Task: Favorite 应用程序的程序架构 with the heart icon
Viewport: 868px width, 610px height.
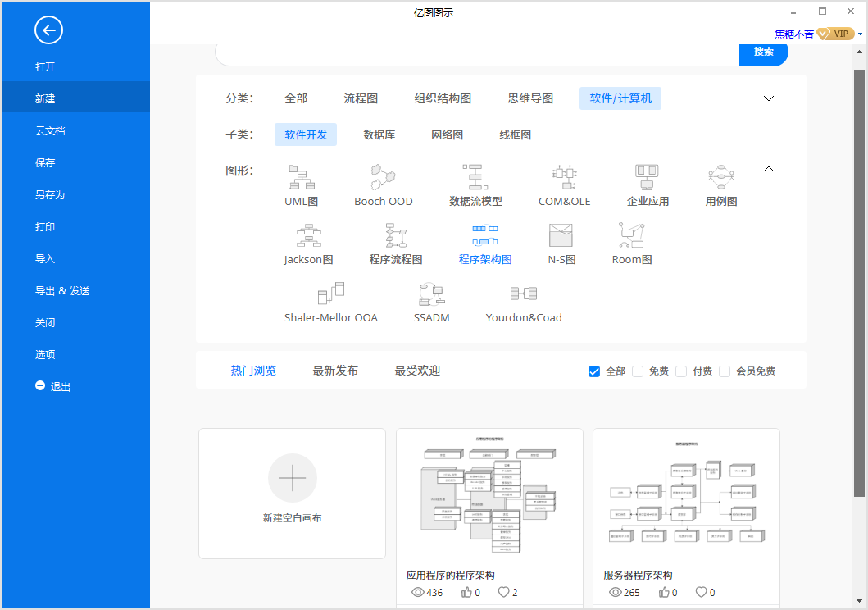Action: (503, 592)
